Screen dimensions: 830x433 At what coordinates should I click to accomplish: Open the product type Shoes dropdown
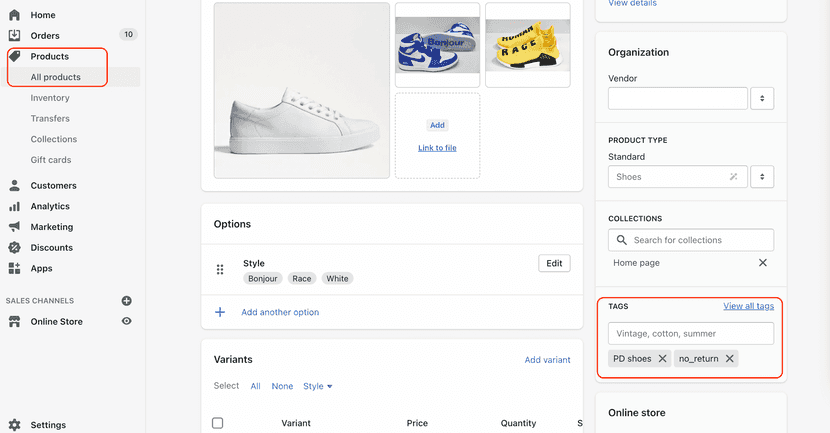(762, 177)
